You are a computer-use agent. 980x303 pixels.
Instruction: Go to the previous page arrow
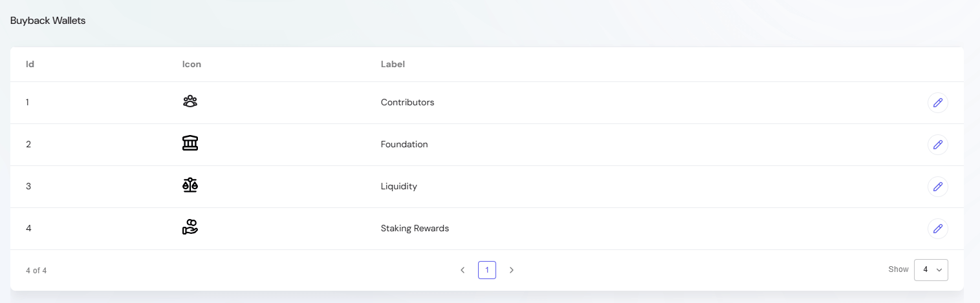463,270
